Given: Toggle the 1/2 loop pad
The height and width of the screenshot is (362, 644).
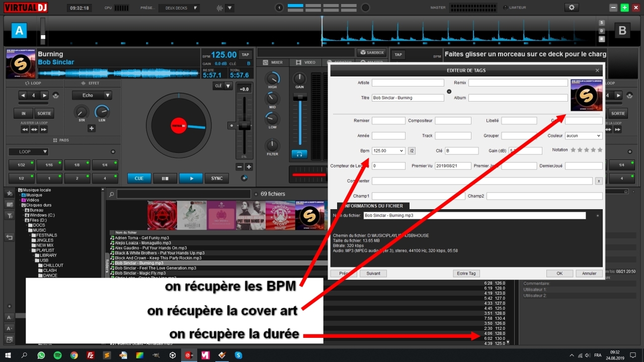Looking at the screenshot, I should tap(21, 178).
